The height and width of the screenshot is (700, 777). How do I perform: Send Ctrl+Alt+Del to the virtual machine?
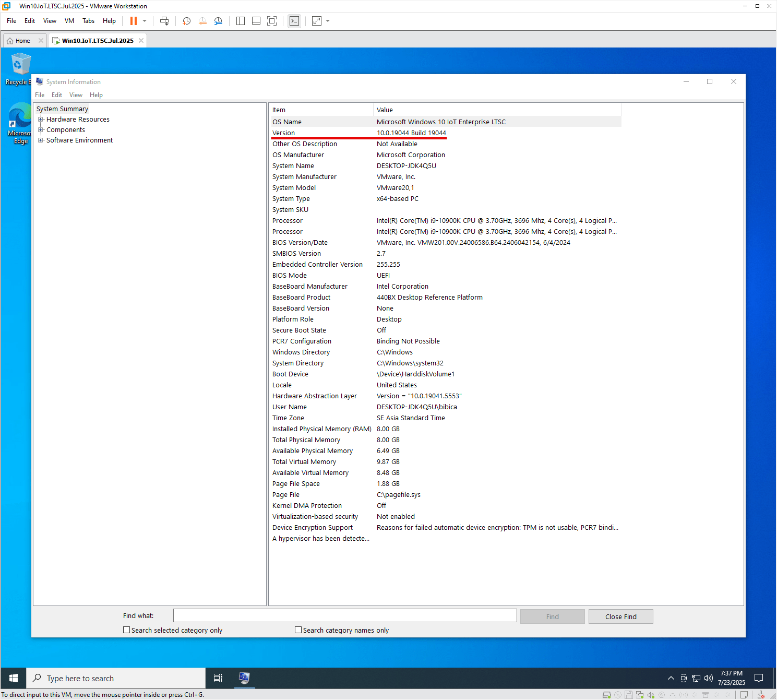164,21
